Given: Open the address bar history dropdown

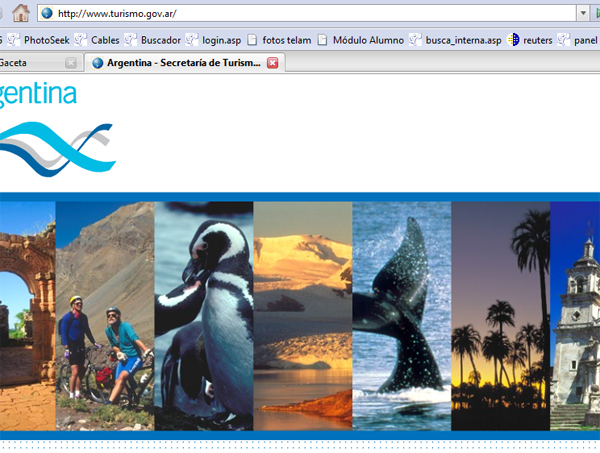Looking at the screenshot, I should coord(583,14).
